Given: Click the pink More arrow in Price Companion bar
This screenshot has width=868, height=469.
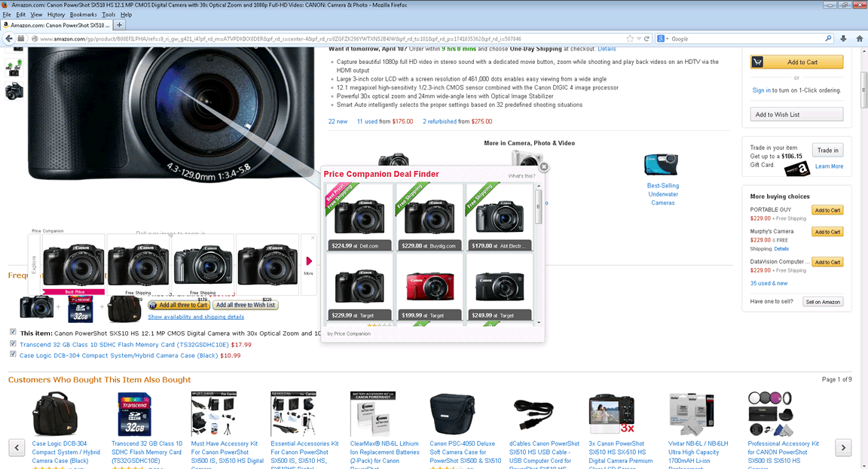Looking at the screenshot, I should click(308, 262).
